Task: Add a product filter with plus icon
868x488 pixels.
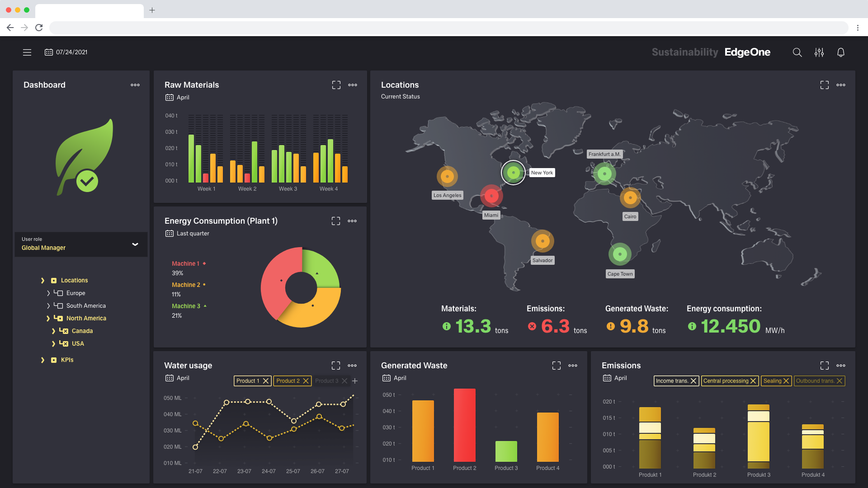Action: coord(355,381)
